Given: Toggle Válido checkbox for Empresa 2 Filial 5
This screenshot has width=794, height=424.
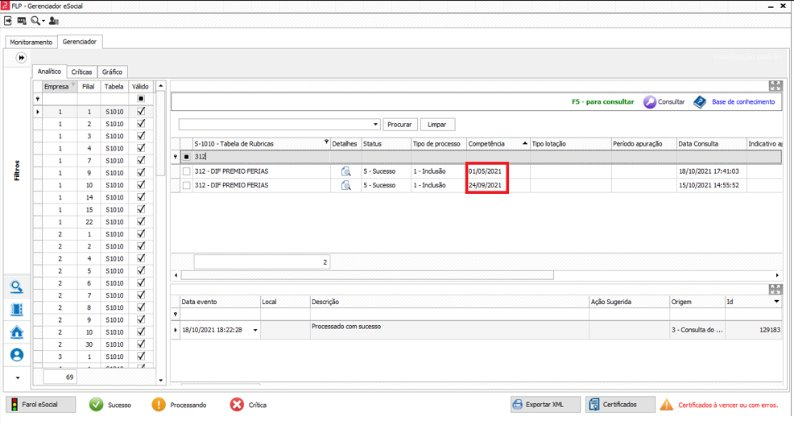Looking at the screenshot, I should [x=141, y=271].
